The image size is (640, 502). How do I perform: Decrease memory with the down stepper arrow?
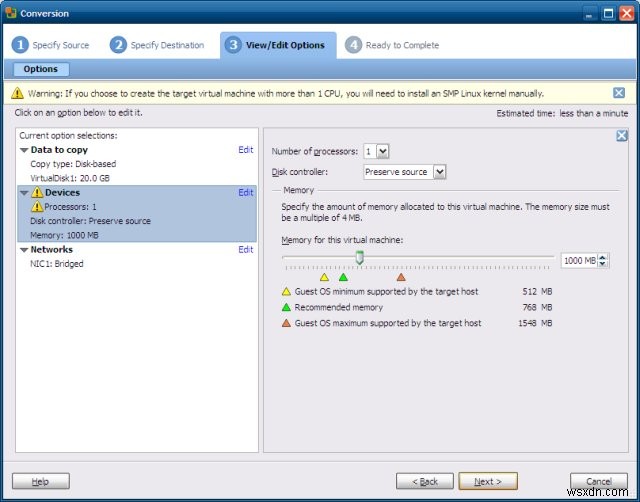(x=602, y=264)
